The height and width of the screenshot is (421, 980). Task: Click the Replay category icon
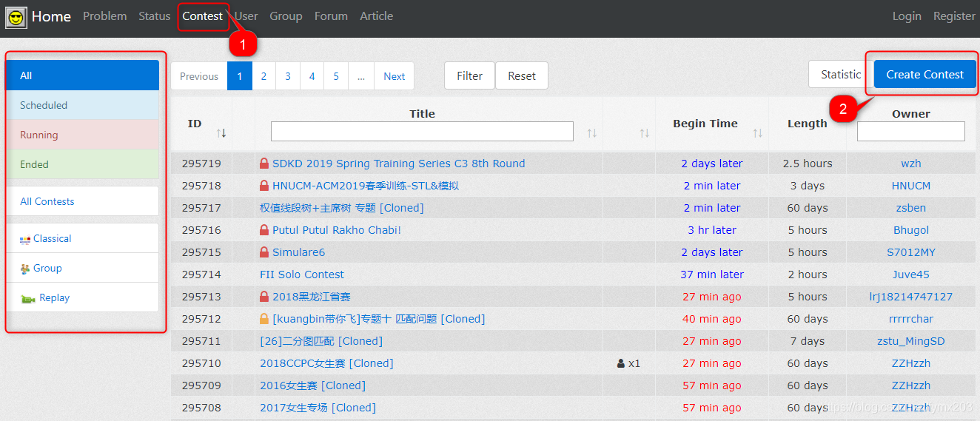tap(28, 298)
